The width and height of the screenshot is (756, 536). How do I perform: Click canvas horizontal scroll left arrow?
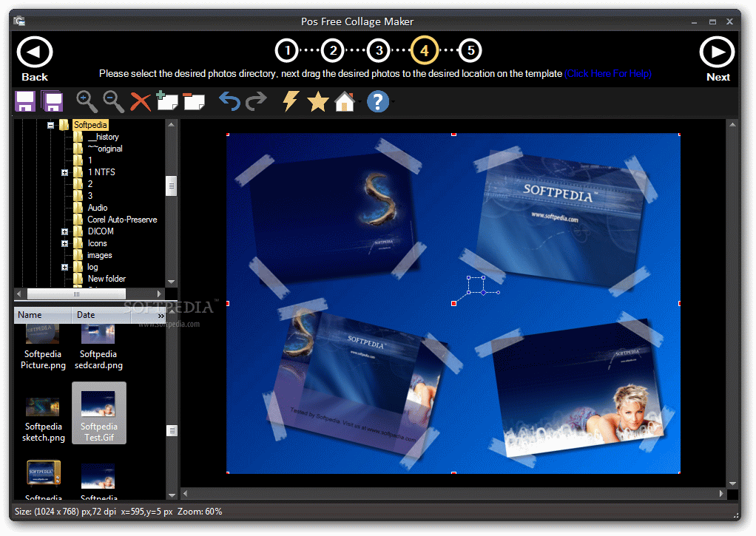coord(185,494)
